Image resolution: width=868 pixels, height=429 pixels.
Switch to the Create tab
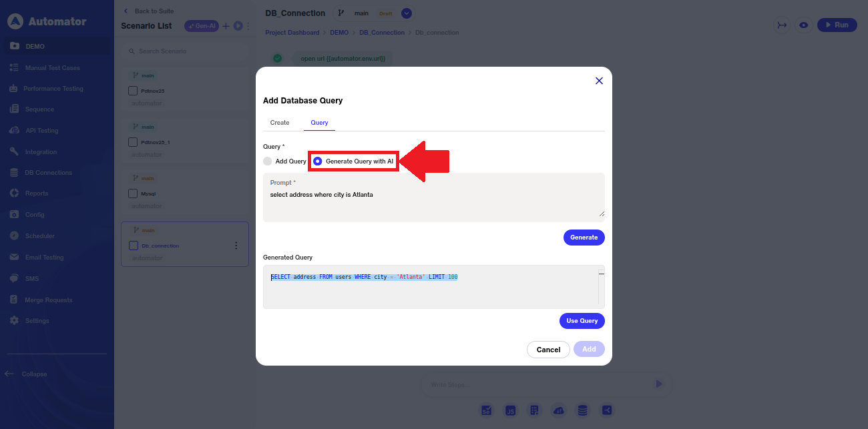(x=280, y=123)
